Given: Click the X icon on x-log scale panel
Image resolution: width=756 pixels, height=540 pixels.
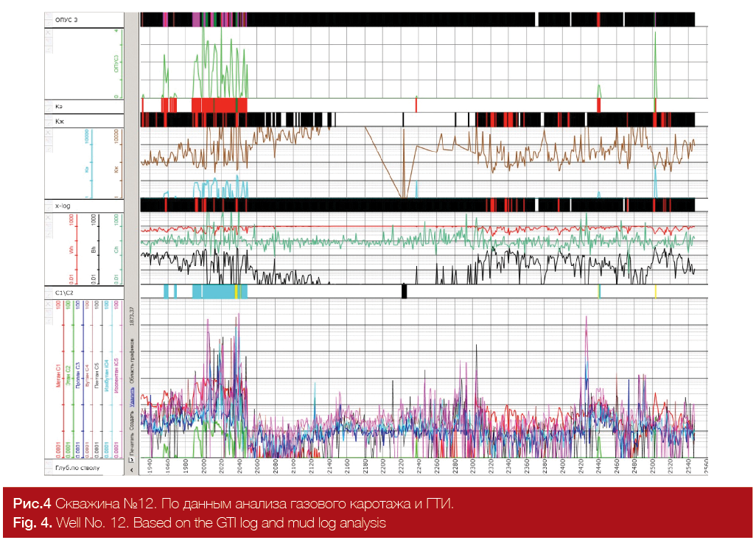Looking at the screenshot, I should click(x=49, y=219).
